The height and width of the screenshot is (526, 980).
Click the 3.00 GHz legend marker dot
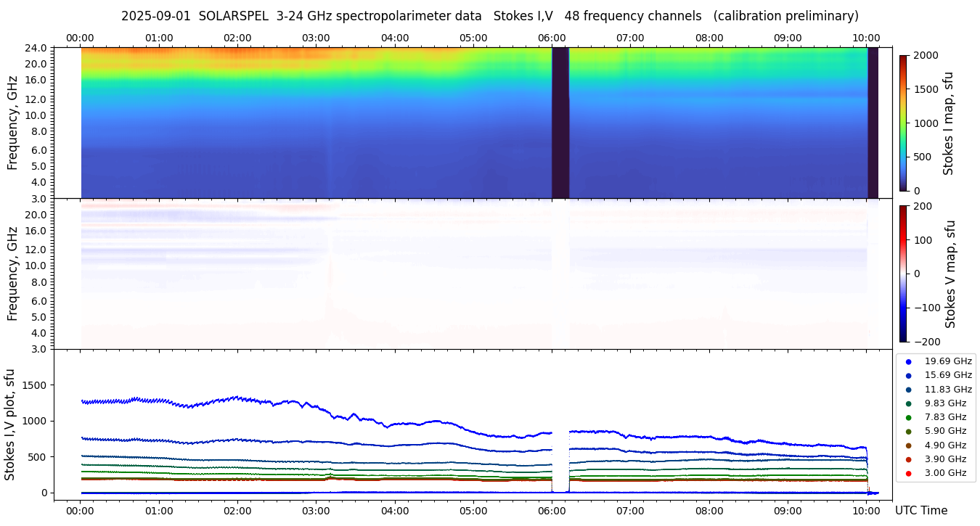tap(908, 473)
